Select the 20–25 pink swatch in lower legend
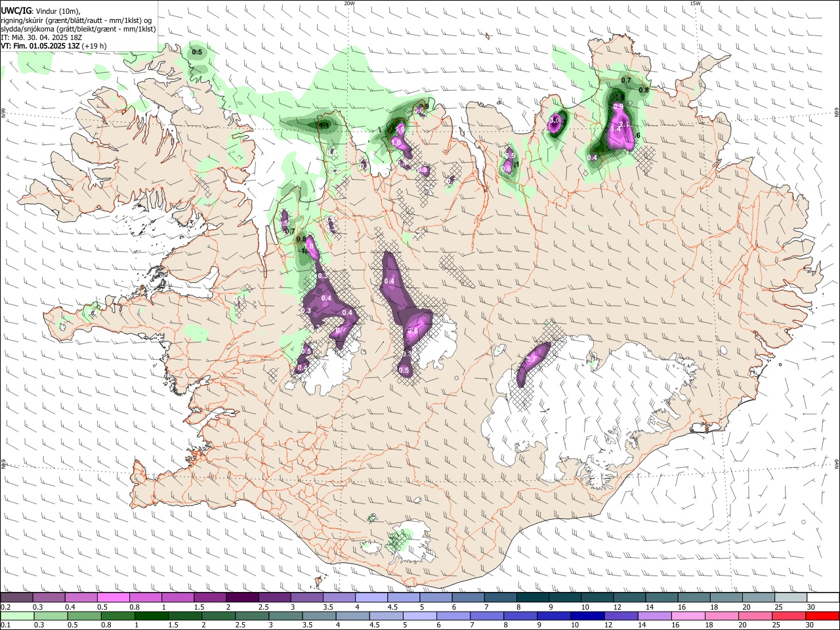The height and width of the screenshot is (630, 840). (x=755, y=616)
